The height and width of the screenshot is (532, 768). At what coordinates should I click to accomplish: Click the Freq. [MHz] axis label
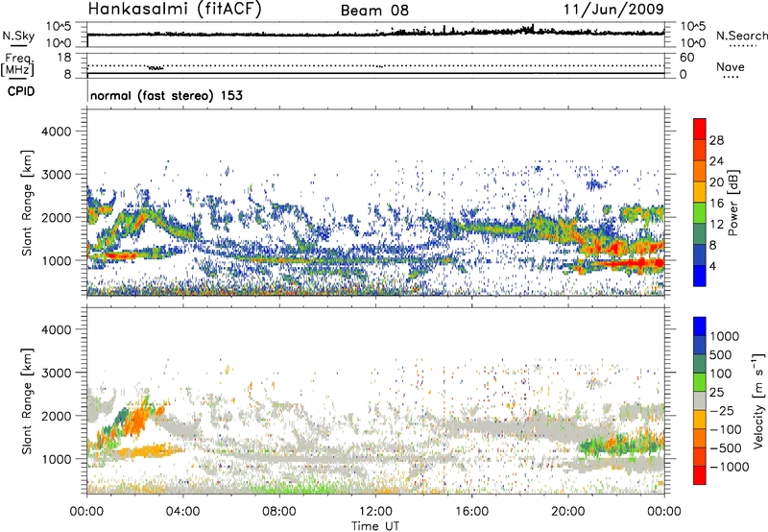pyautogui.click(x=18, y=64)
